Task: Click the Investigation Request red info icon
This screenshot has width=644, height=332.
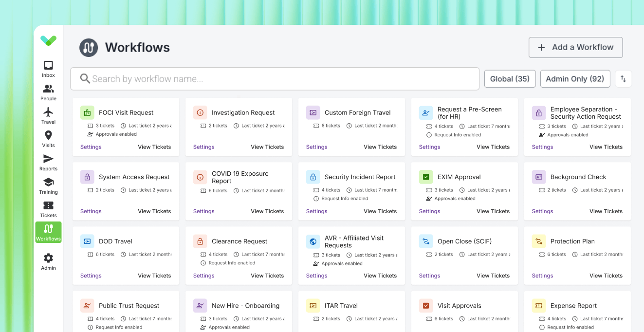Action: 200,112
